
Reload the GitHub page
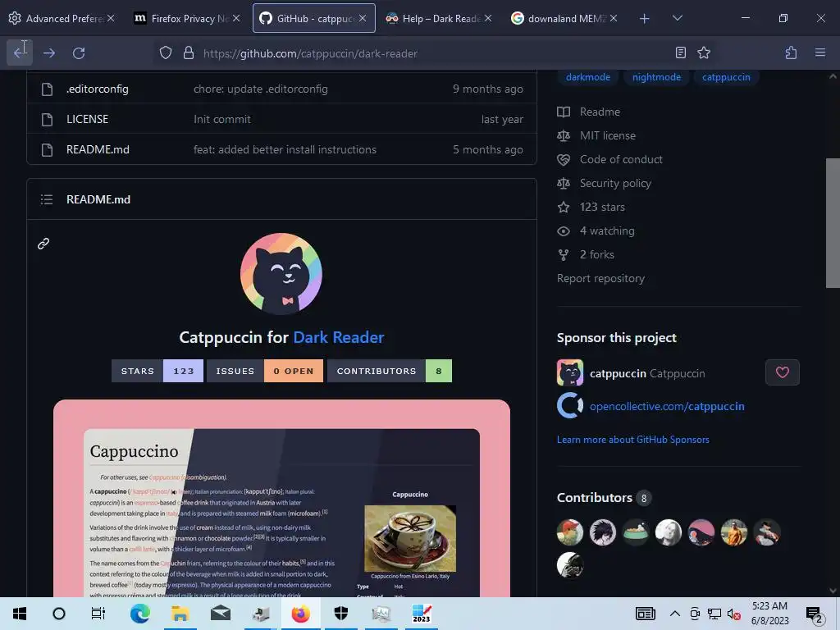[x=79, y=52]
